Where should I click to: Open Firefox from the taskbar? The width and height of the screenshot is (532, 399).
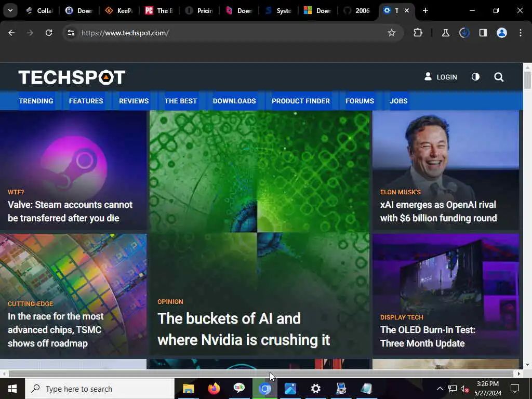pyautogui.click(x=214, y=389)
